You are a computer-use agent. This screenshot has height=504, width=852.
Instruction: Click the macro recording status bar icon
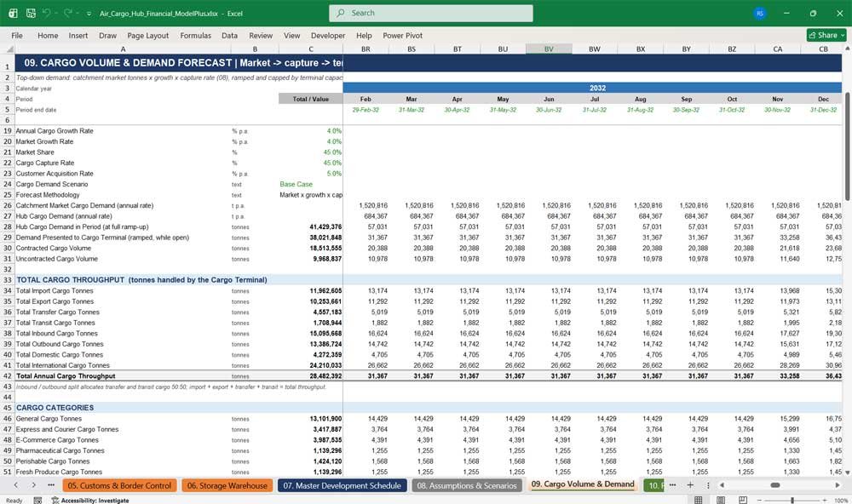37,501
